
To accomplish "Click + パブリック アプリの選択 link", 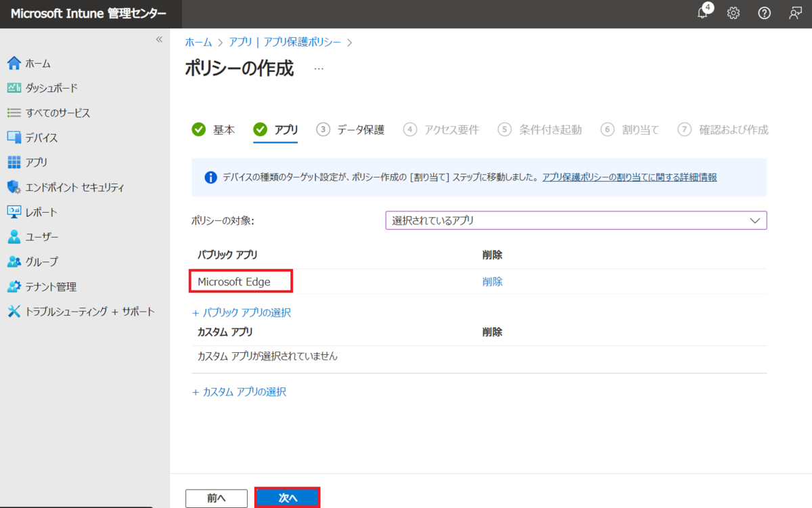I will (242, 313).
